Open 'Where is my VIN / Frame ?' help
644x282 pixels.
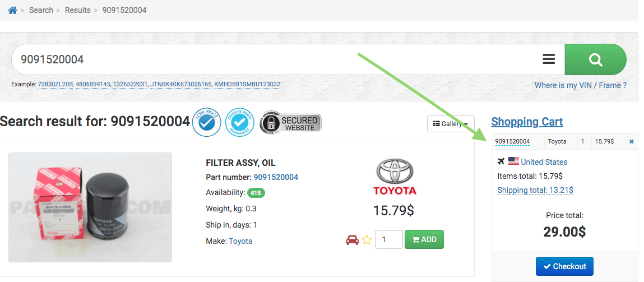click(581, 86)
